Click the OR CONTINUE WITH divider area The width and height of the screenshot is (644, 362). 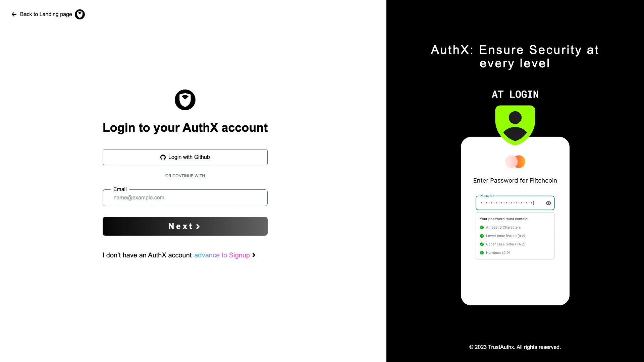tap(185, 176)
